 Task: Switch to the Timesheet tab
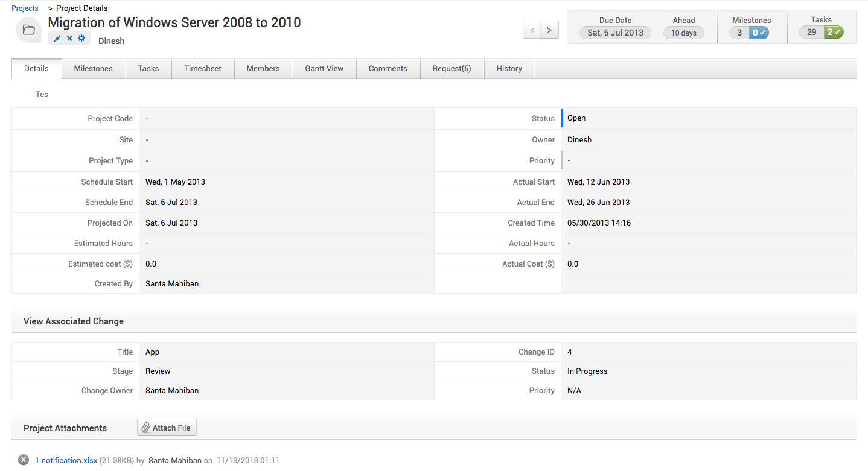(203, 68)
